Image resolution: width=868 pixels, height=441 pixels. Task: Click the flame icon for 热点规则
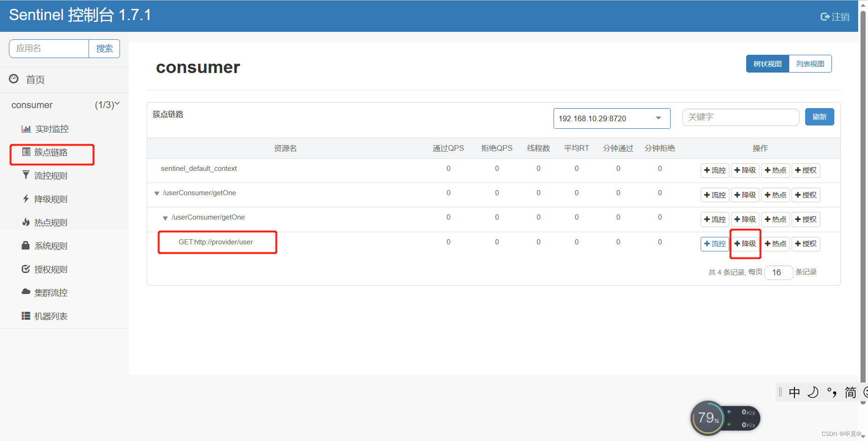26,222
